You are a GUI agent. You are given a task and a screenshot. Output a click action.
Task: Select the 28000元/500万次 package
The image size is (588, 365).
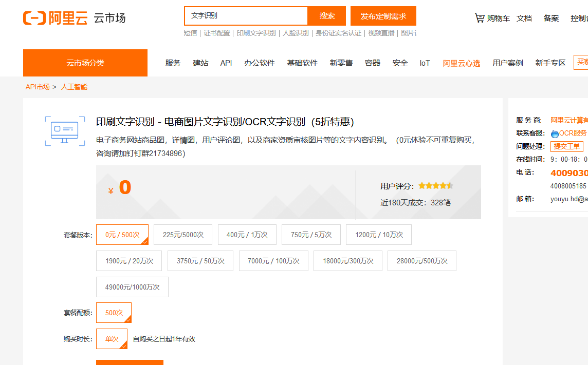click(422, 261)
